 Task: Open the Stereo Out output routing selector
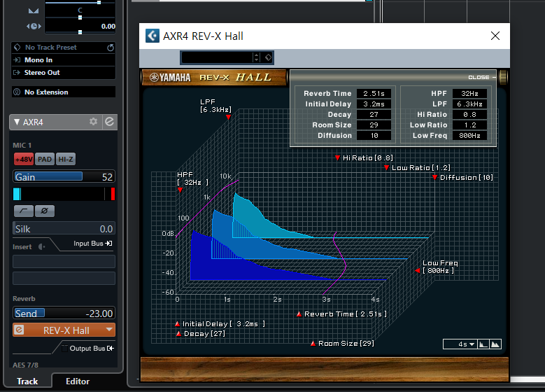63,72
